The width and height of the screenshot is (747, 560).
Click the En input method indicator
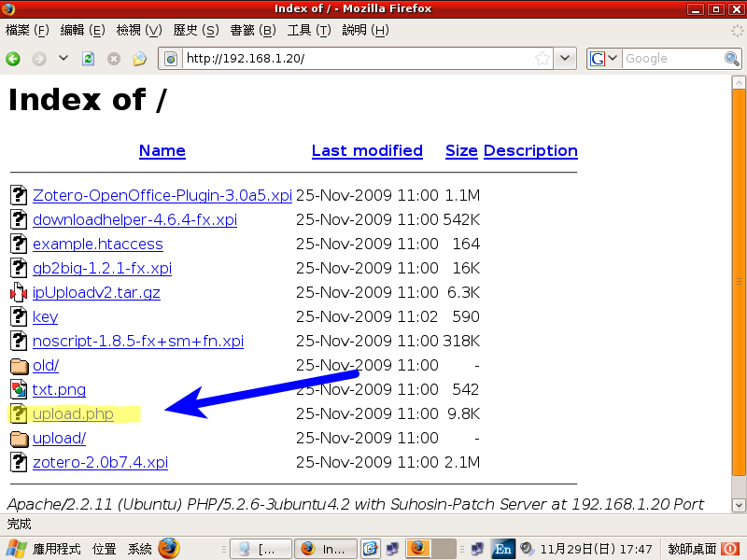click(503, 549)
